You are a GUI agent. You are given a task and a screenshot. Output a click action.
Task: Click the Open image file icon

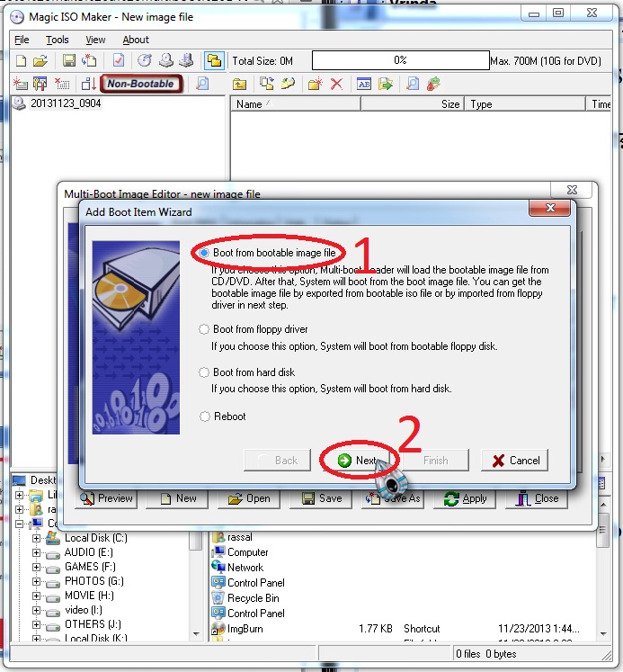40,60
